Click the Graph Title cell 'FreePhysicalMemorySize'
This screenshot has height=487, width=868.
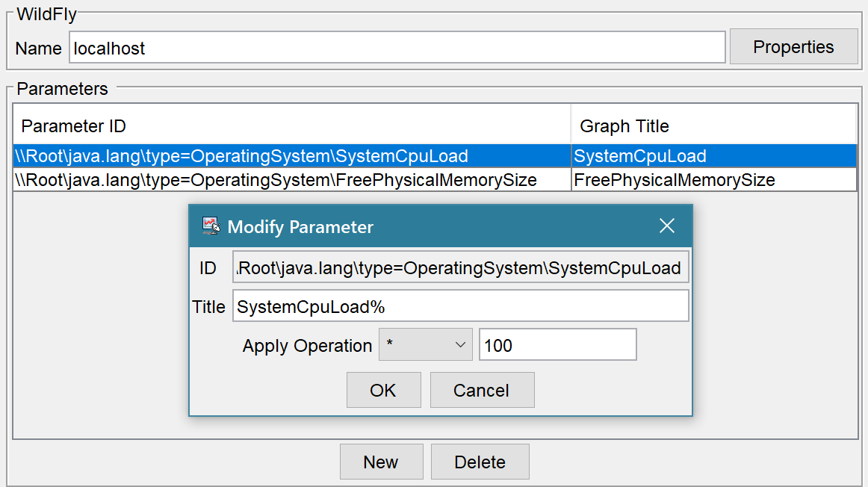(x=714, y=180)
